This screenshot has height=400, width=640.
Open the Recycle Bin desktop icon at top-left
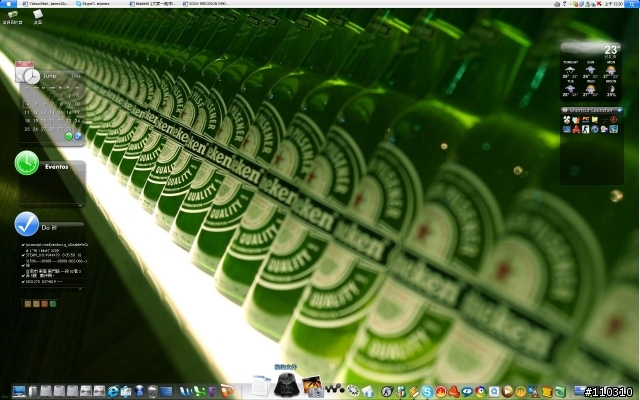click(x=12, y=17)
